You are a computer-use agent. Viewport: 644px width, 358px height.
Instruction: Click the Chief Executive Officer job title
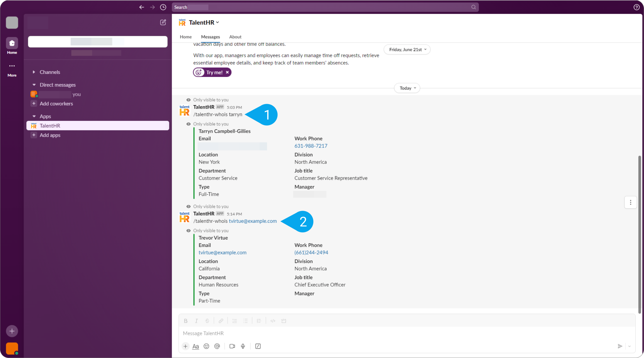tap(320, 285)
